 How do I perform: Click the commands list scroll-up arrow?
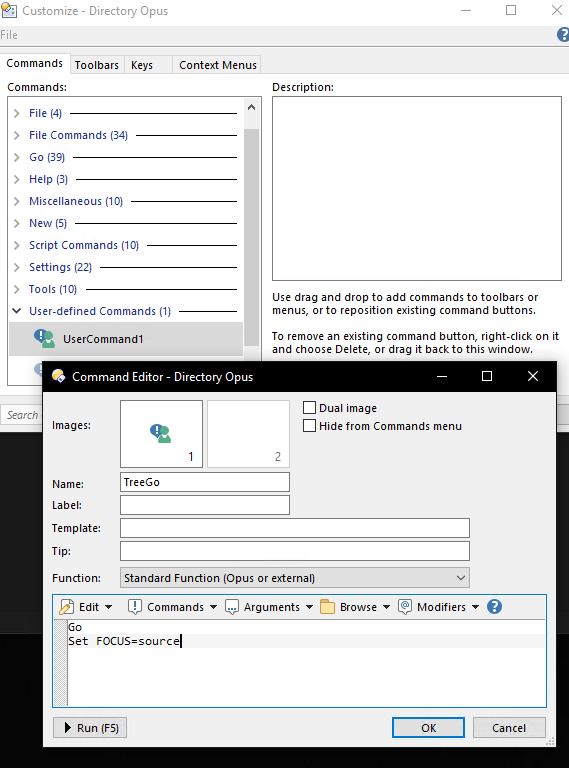[x=252, y=107]
